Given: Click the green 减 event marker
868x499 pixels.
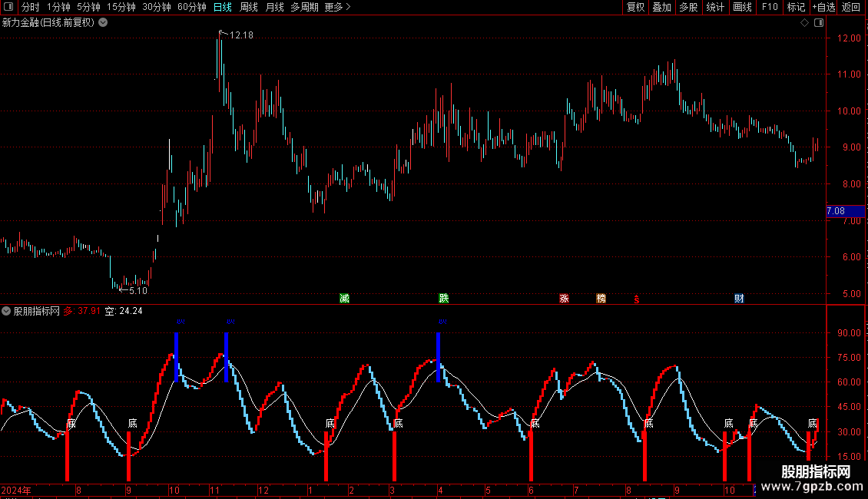Looking at the screenshot, I should pyautogui.click(x=344, y=299).
